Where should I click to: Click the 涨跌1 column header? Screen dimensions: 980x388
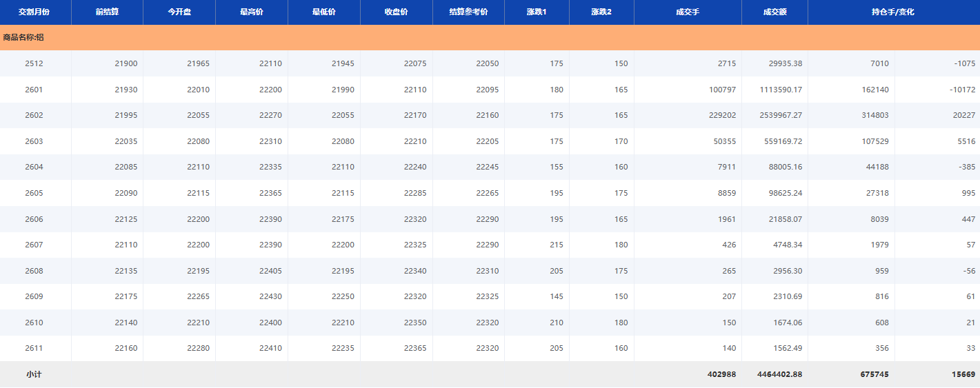(536, 12)
